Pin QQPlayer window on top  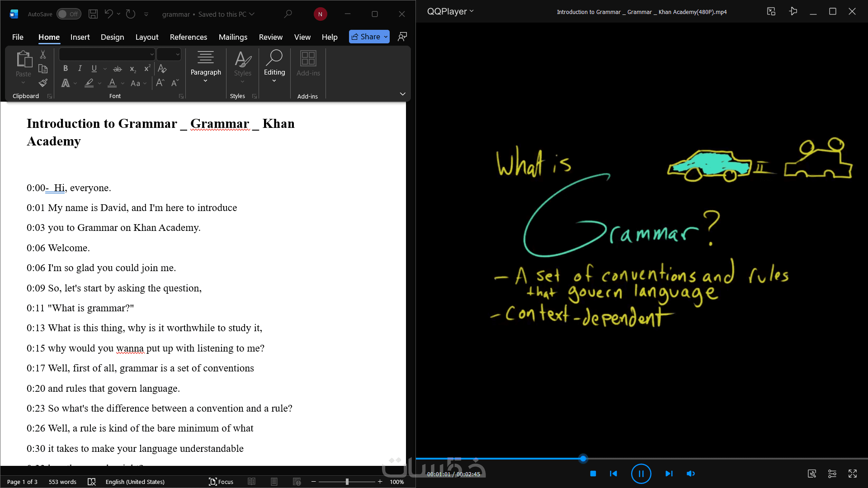point(793,11)
